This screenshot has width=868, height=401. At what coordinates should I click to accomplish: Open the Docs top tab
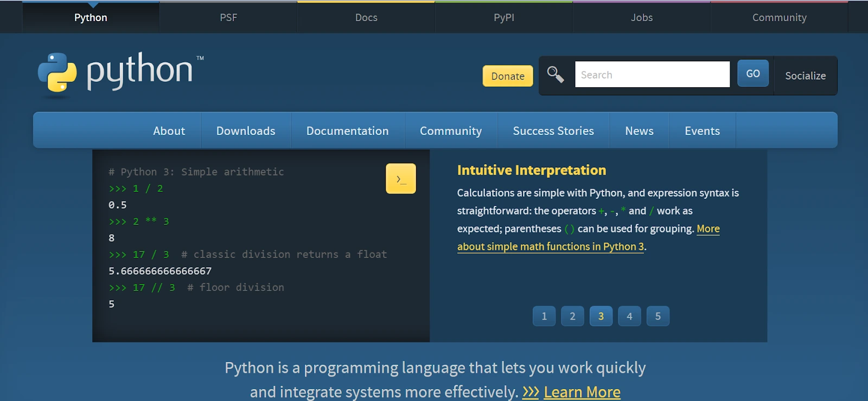pyautogui.click(x=366, y=17)
